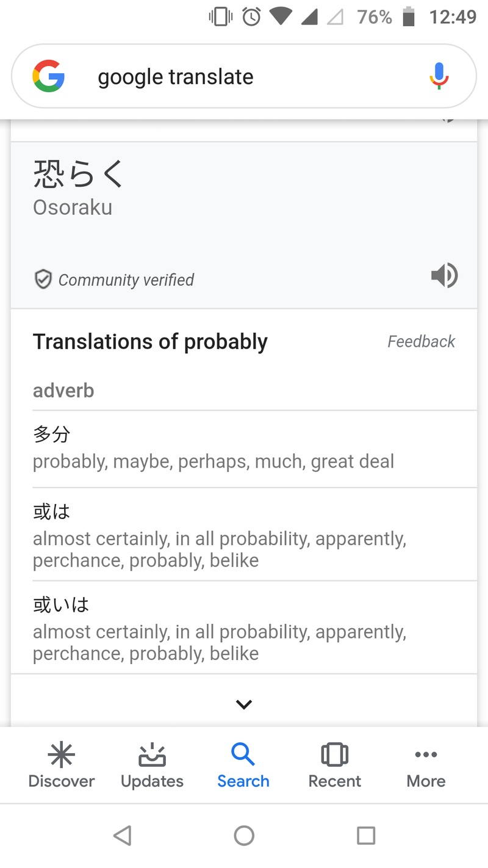Tap the Search magnifier icon
488x868 pixels.
pyautogui.click(x=243, y=755)
